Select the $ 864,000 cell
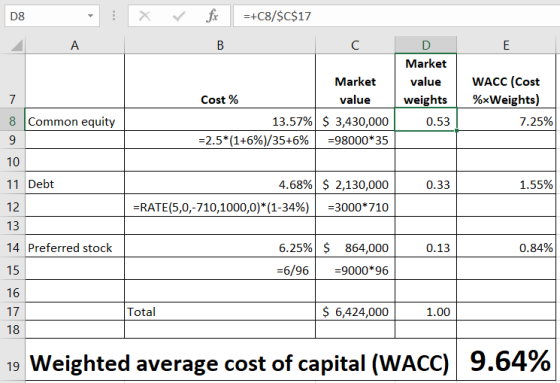The width and height of the screenshot is (560, 383). tap(355, 246)
